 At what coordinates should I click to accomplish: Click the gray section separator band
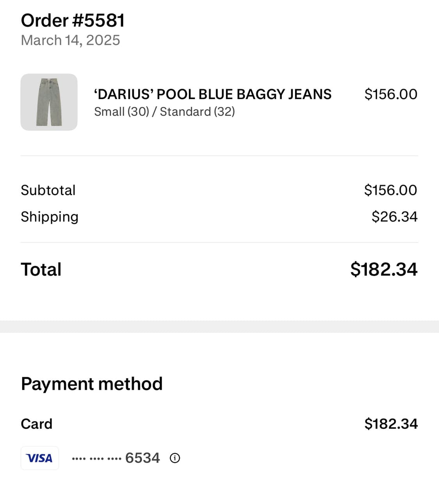coord(219,327)
